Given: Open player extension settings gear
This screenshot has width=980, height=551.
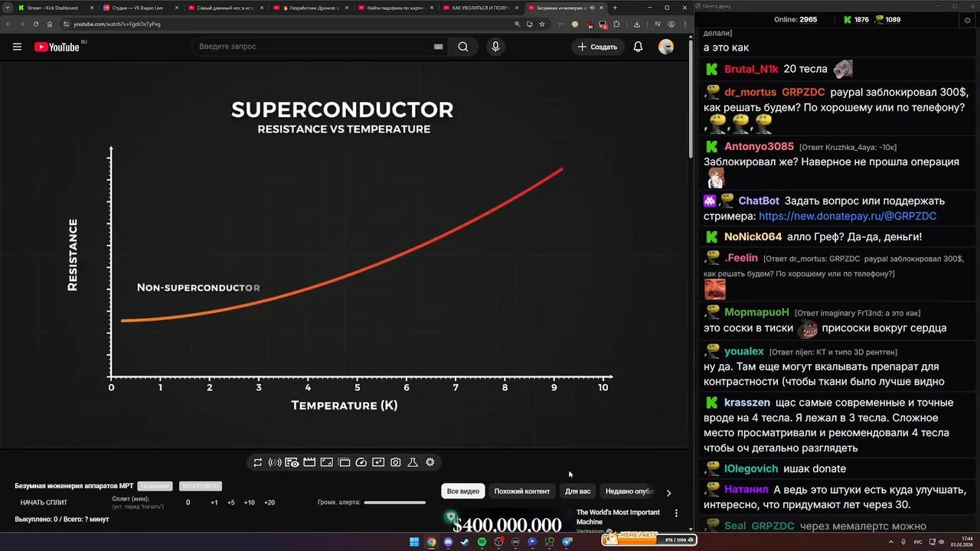Looking at the screenshot, I should click(430, 462).
